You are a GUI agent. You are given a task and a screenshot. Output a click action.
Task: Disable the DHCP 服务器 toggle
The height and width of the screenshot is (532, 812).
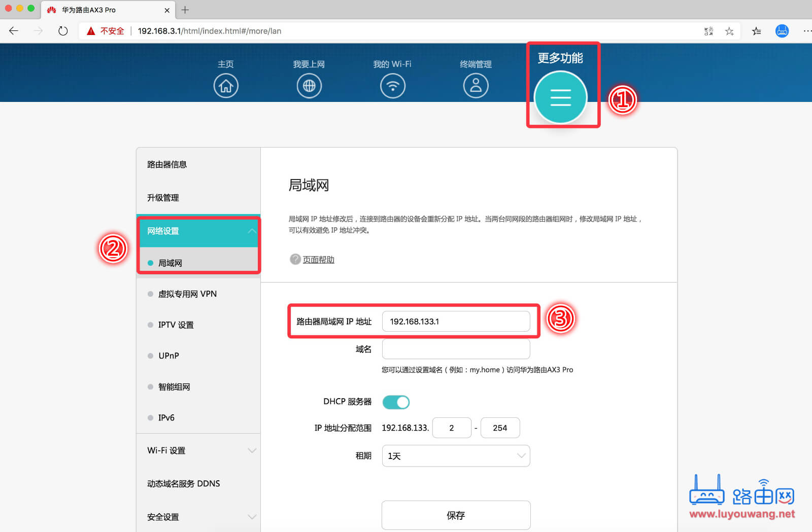coord(396,402)
